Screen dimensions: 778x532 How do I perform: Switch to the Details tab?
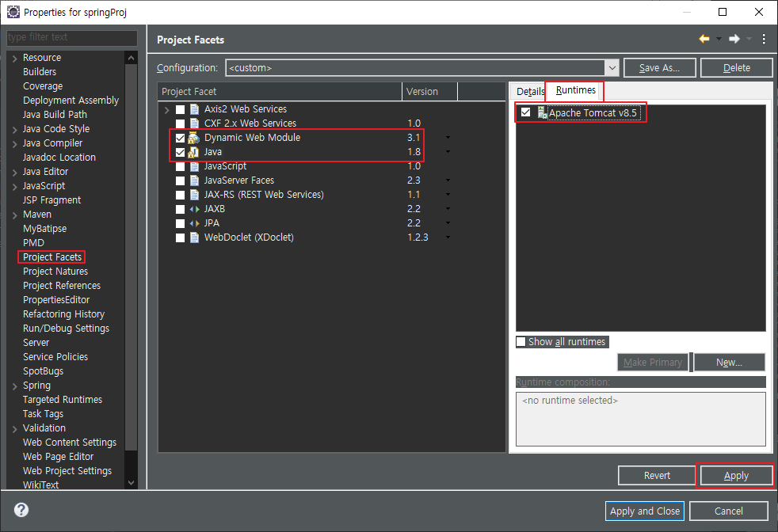point(529,92)
